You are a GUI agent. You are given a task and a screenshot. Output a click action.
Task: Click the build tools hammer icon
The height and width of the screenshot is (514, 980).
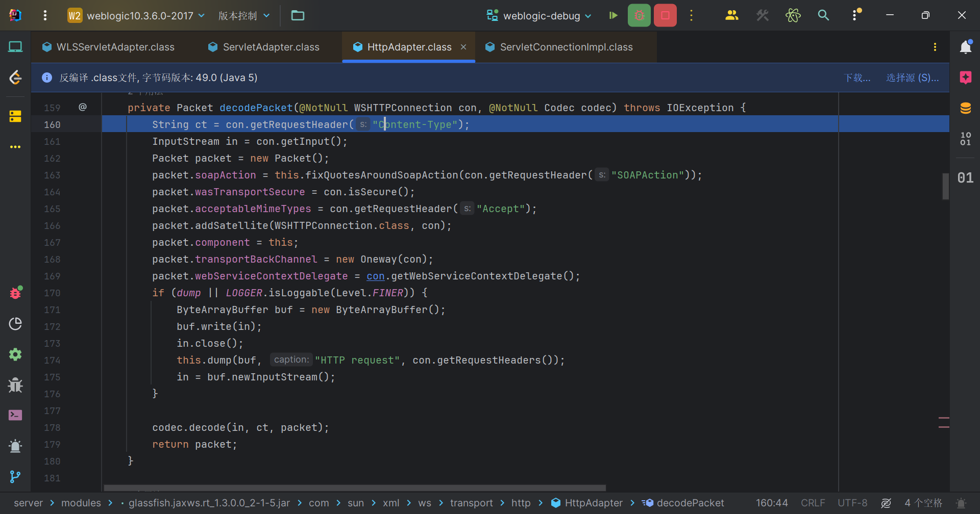tap(763, 15)
